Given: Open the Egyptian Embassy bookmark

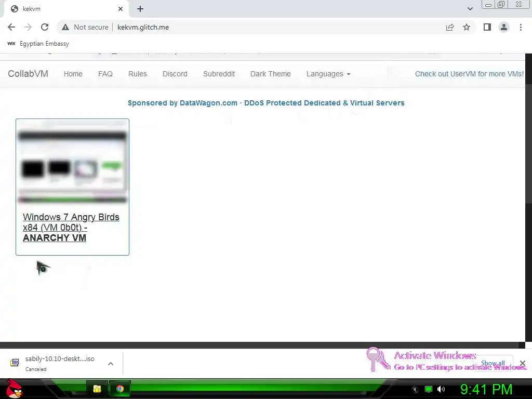Looking at the screenshot, I should [x=38, y=44].
